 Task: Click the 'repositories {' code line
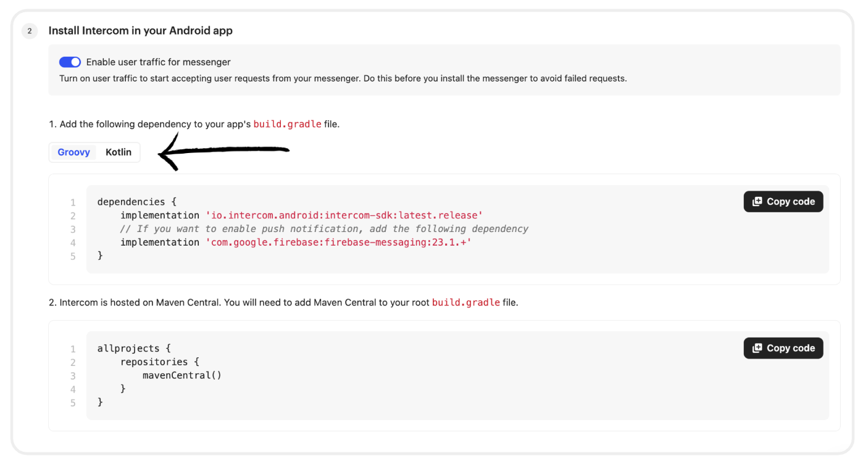coord(160,362)
